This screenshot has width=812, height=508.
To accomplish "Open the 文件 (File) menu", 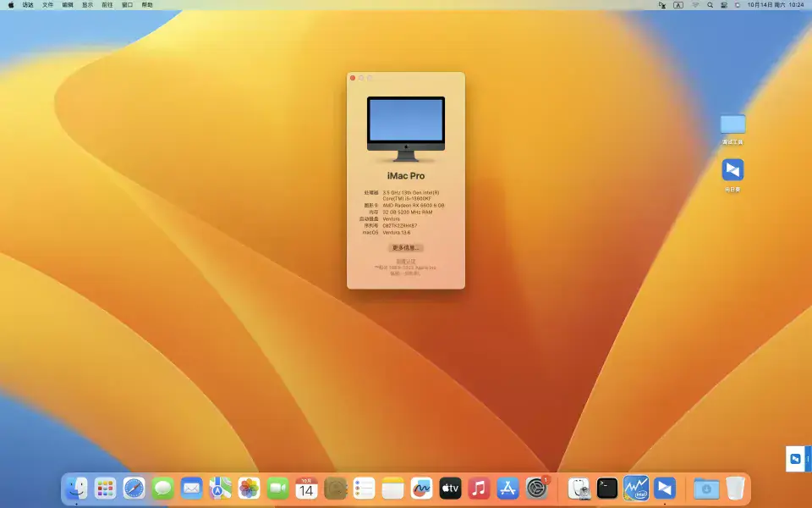I will 47,5.
